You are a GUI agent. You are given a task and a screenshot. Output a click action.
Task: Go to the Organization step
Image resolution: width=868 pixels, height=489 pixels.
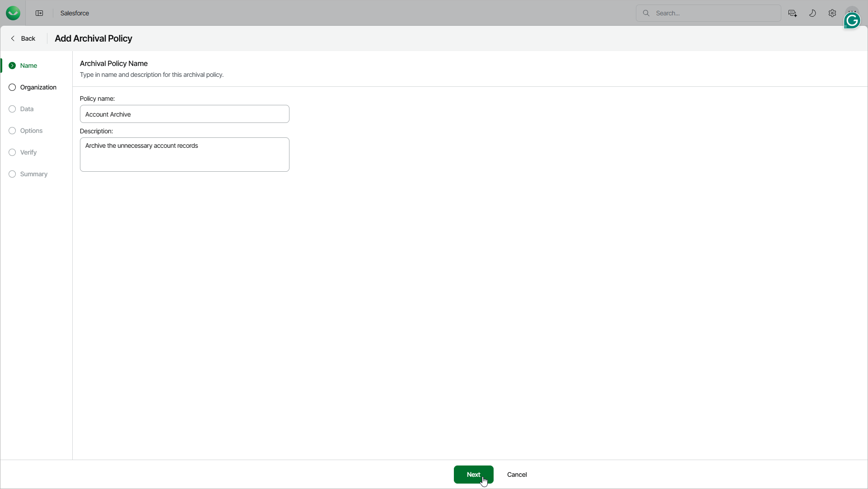click(38, 87)
